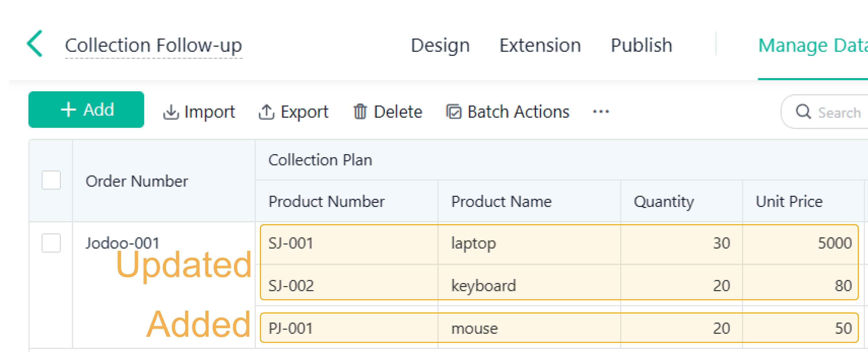
Task: Toggle the select-all header checkbox
Action: pyautogui.click(x=51, y=180)
